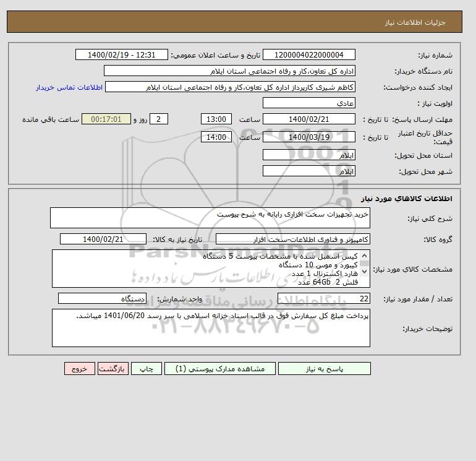This screenshot has width=476, height=461.
Task: Click the خروج exit button
Action: [80, 369]
